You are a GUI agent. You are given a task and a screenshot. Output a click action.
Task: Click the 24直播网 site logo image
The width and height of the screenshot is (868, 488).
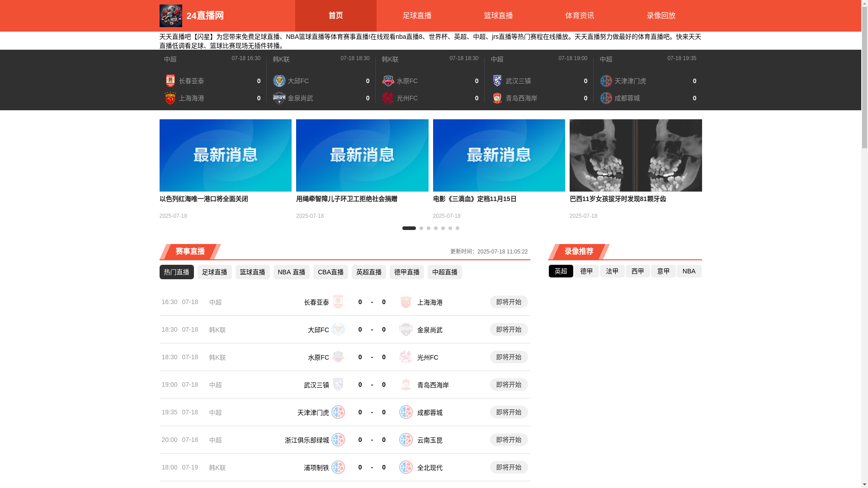click(170, 16)
